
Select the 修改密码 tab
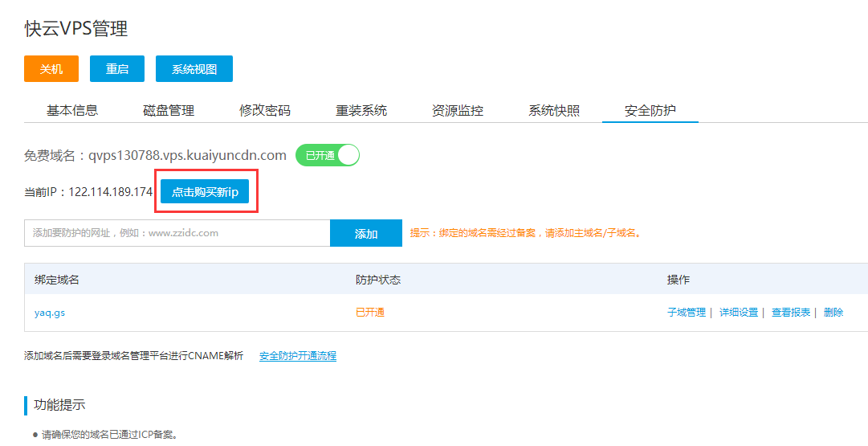(265, 111)
